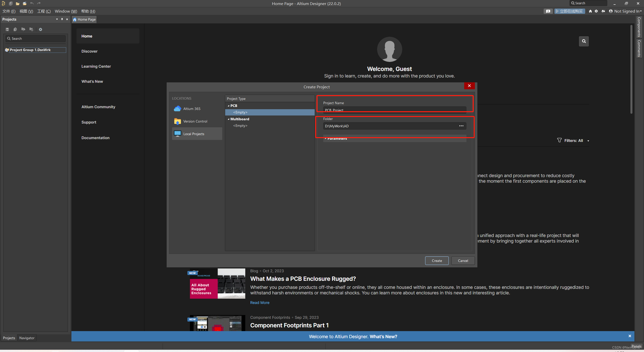Open Read More link for enclosure article
This screenshot has height=352, width=644.
[260, 303]
